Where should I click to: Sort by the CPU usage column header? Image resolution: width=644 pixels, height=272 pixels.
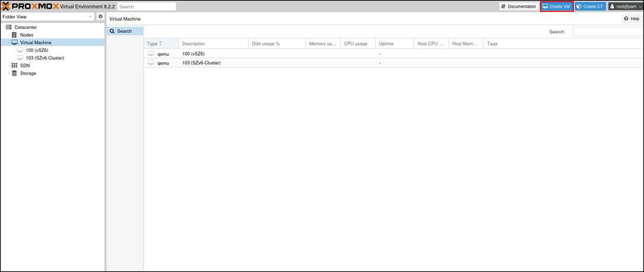tap(358, 44)
